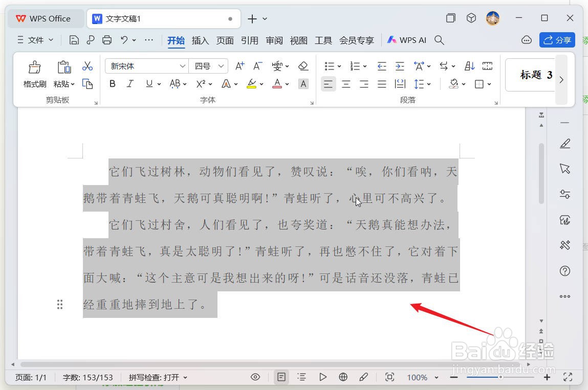Apply highlight color yellow swatch
Viewport: 588px width, 390px height.
(251, 84)
